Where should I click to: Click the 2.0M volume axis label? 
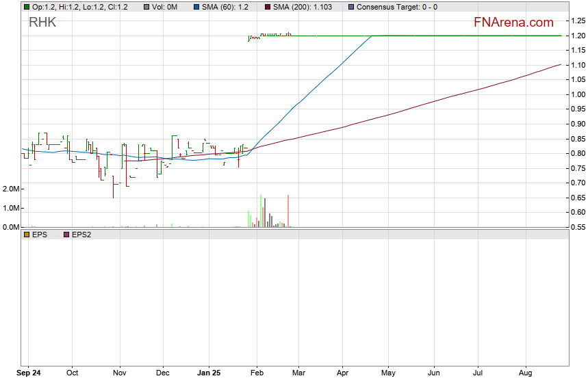tap(10, 189)
